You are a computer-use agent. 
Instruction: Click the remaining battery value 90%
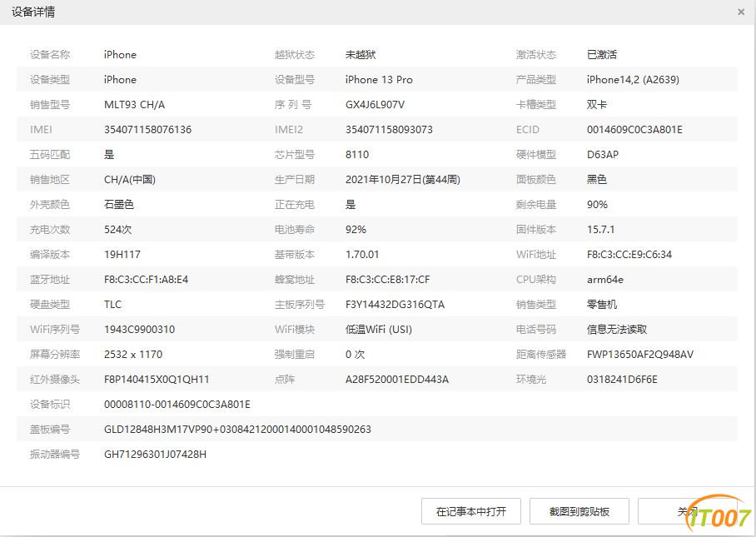point(597,205)
